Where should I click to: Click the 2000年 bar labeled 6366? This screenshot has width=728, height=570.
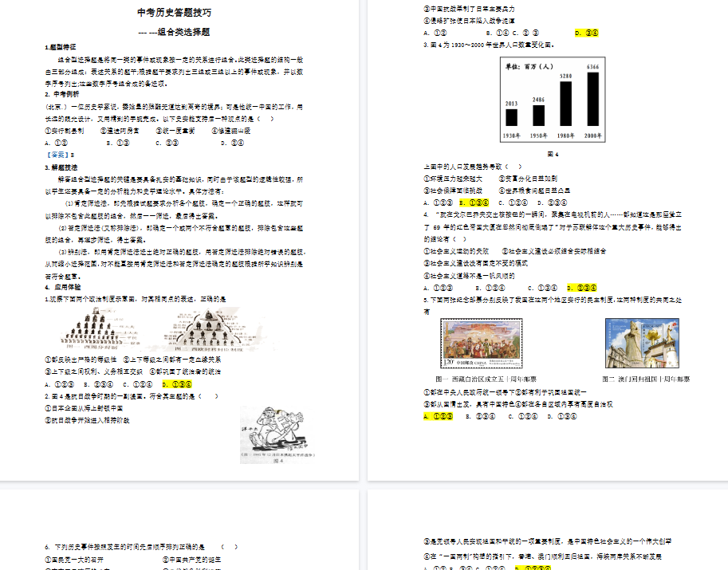coord(593,99)
